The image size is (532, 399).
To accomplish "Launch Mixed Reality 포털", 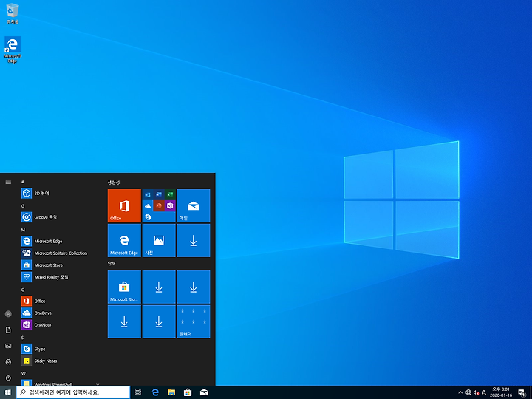I will (x=59, y=277).
